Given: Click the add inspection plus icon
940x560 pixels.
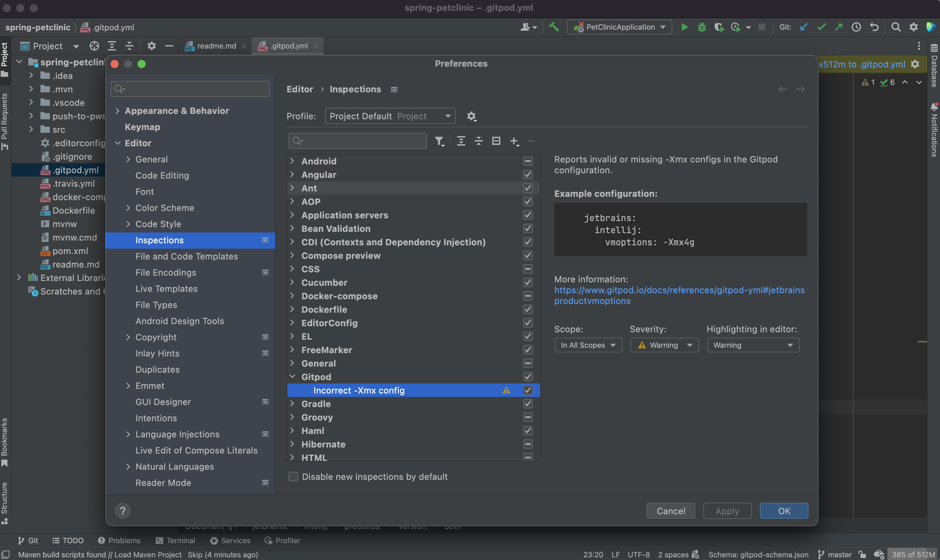Looking at the screenshot, I should [x=515, y=142].
